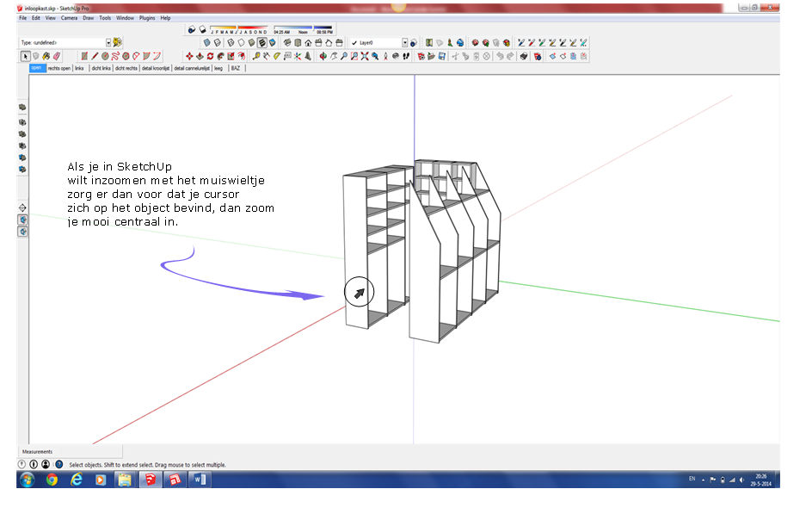Open file with the folder icon
Viewport: 812px width, 520px height.
[x=431, y=56]
